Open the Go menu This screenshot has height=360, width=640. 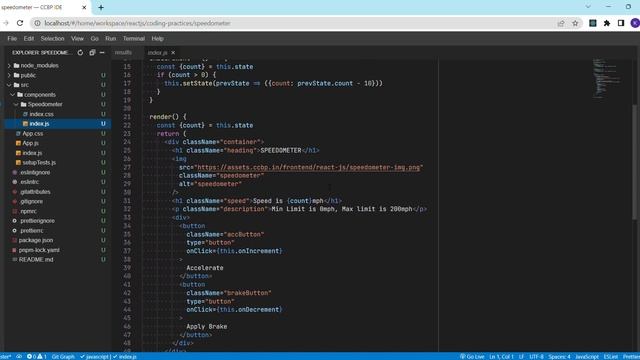coord(95,38)
